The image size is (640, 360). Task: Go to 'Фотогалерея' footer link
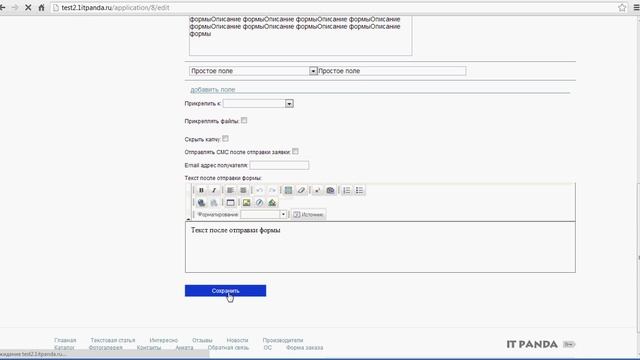pyautogui.click(x=106, y=348)
